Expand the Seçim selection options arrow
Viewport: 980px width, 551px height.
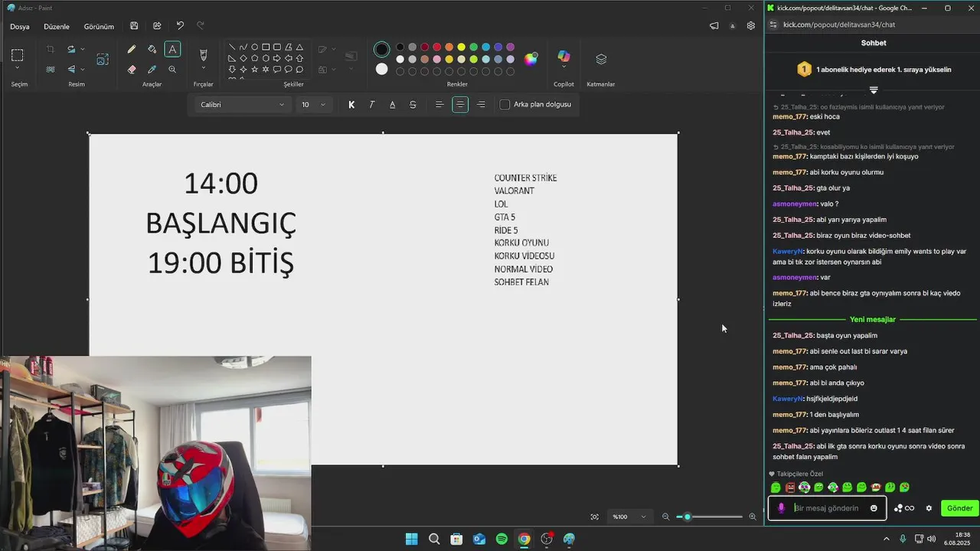17,69
